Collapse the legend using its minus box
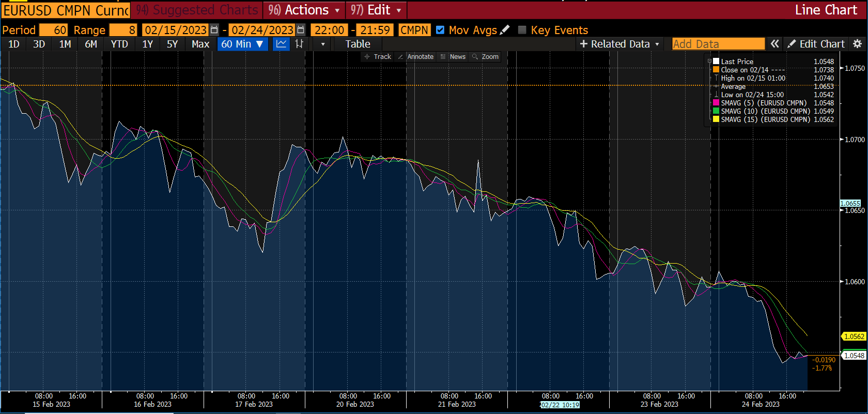The image size is (868, 414). coord(709,61)
